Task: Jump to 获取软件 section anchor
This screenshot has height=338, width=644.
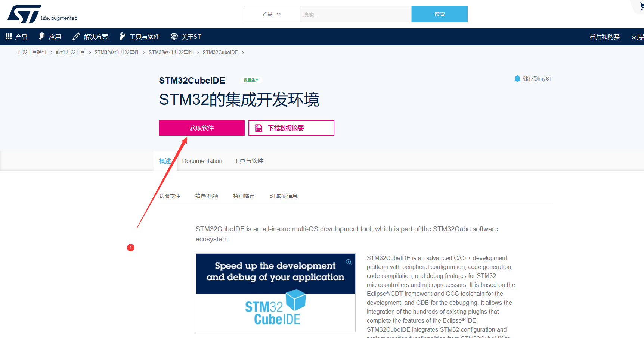Action: click(170, 196)
